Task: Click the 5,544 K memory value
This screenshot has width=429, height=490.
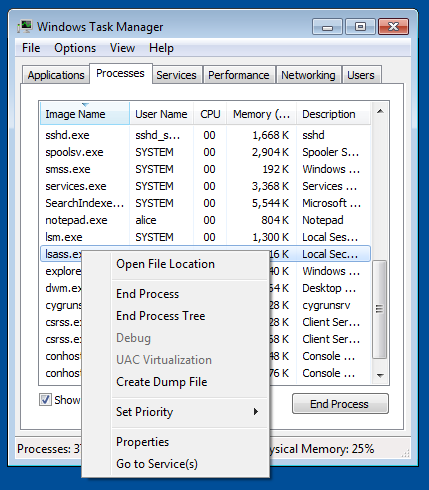Action: tap(270, 203)
